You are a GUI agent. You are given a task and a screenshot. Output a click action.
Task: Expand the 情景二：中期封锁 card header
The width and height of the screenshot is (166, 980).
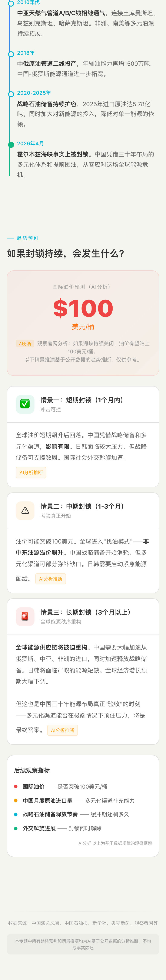83,511
